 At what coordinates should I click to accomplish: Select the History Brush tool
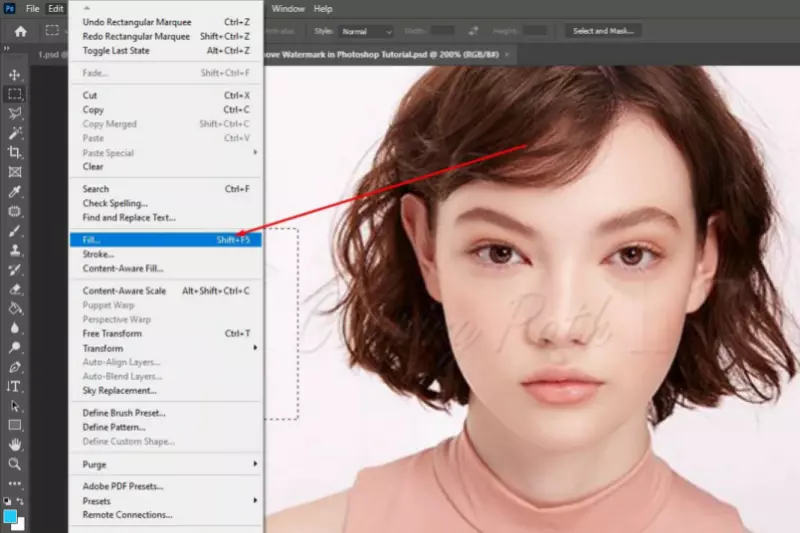(14, 270)
